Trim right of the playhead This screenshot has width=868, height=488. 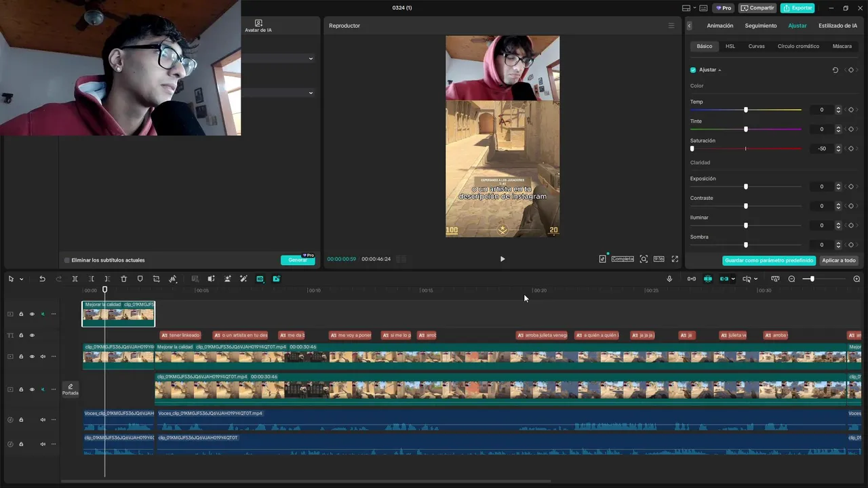(x=107, y=279)
